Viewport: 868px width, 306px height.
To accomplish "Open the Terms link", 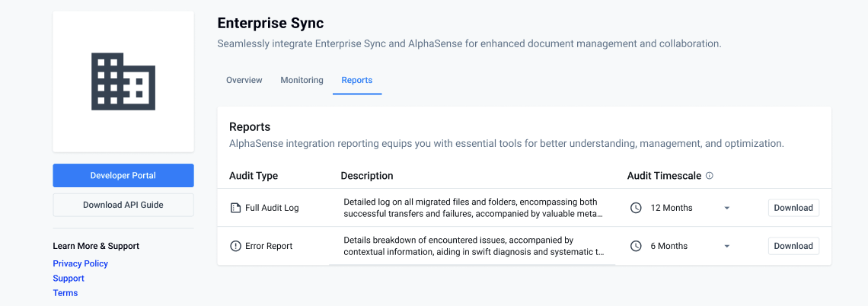I will coord(65,293).
